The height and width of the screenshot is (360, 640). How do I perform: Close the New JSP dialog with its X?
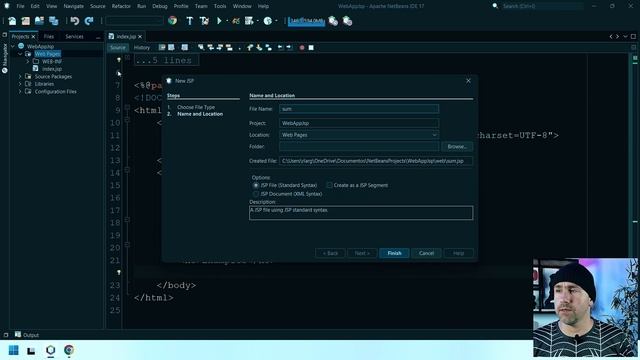click(468, 81)
